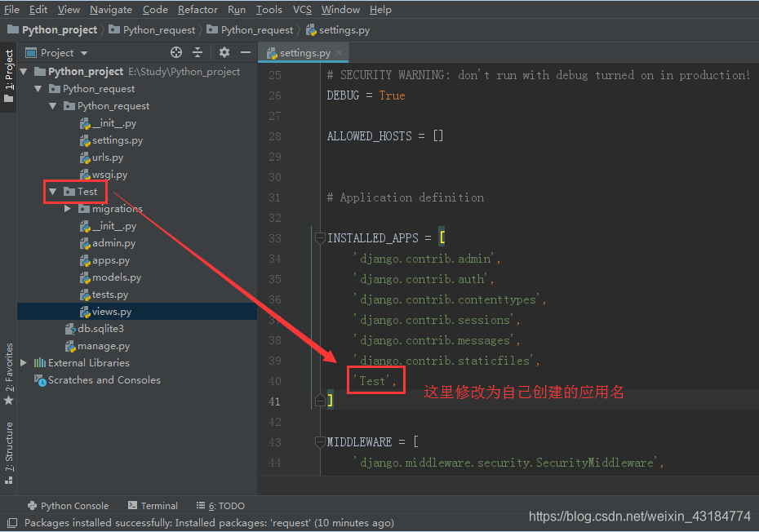Open the VCS menu
Image resolution: width=759 pixels, height=532 pixels.
(301, 9)
